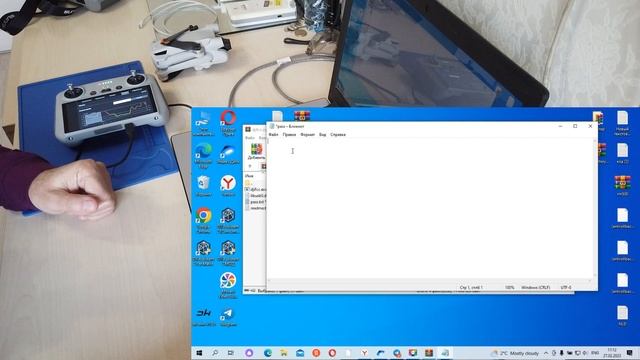Open the Формат menu in Notepad
Screen dimensions: 640x360
307,134
